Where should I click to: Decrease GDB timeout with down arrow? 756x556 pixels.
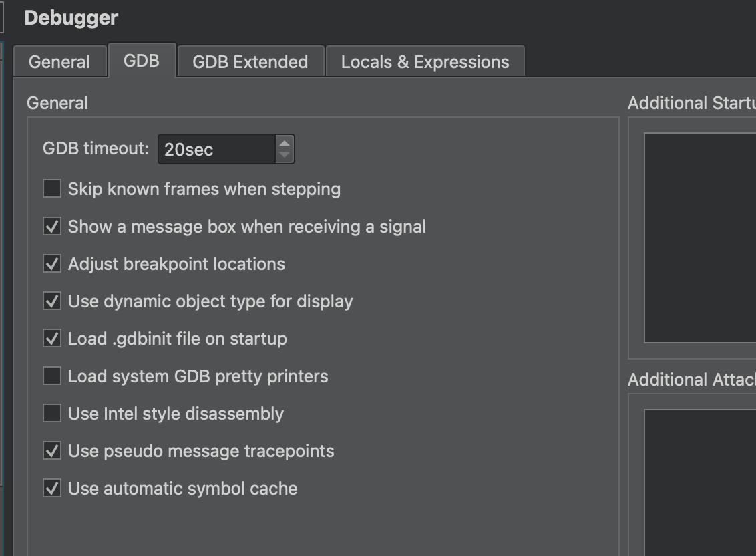click(285, 156)
